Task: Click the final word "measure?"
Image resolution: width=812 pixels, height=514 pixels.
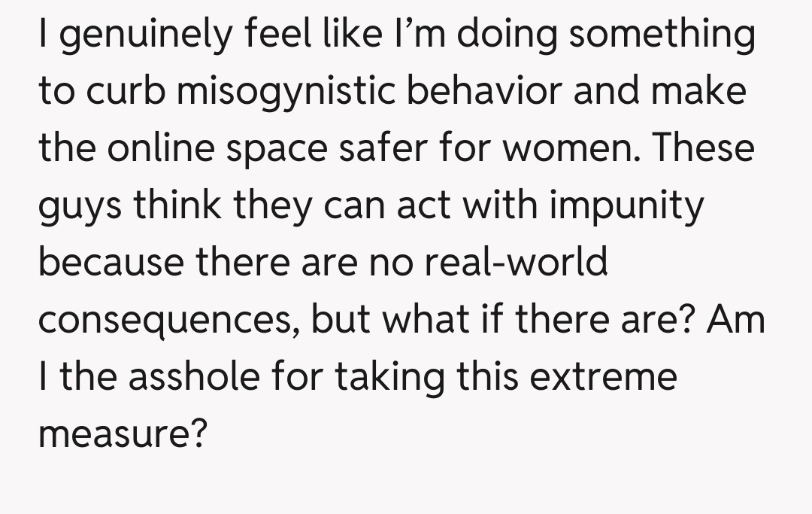Action: (x=122, y=432)
